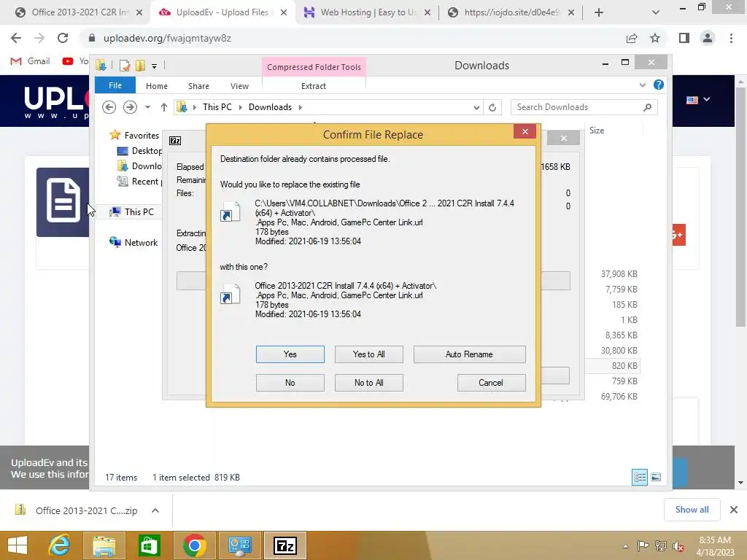Select Compressed Folder Tools contextual tab

pyautogui.click(x=314, y=67)
